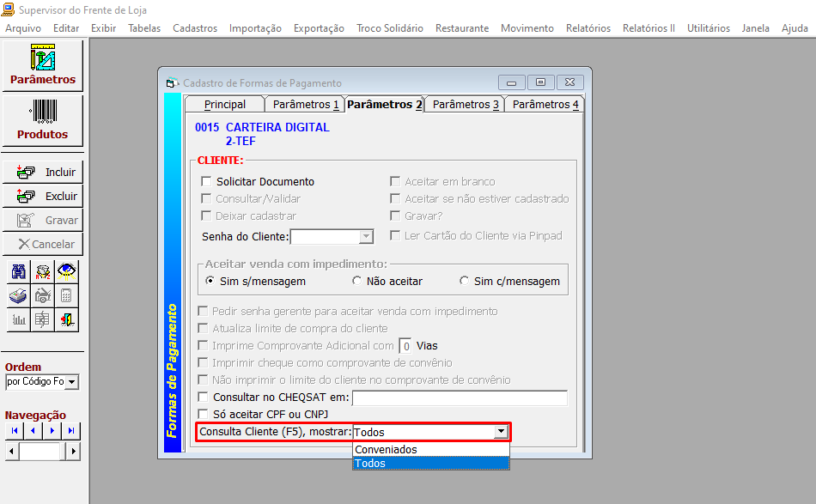Toggle Pedir senha gerente checkbox
The height and width of the screenshot is (504, 816).
(203, 311)
